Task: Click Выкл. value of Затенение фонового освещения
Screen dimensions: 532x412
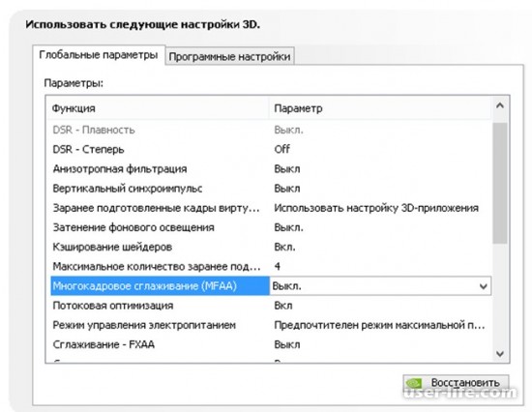Action: tap(288, 227)
